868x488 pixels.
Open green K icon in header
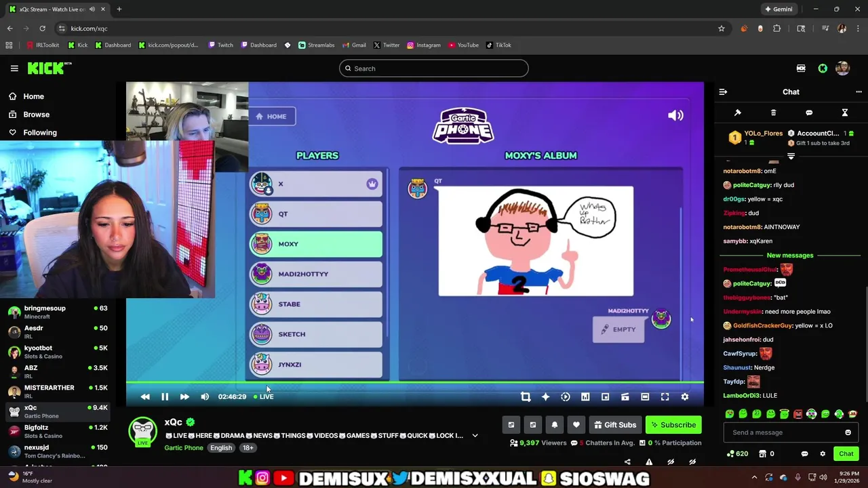click(x=823, y=68)
